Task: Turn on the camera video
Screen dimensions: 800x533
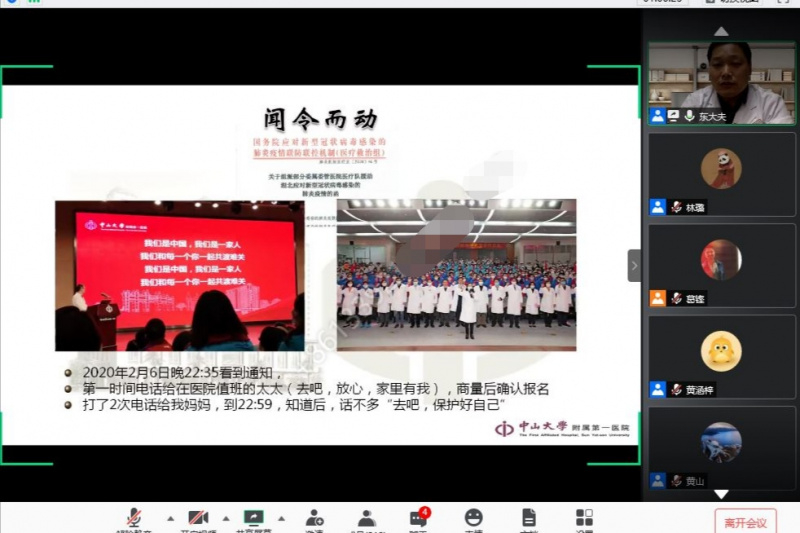Action: click(x=198, y=518)
